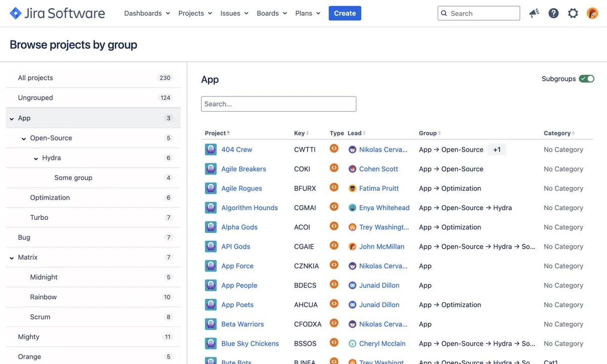
Task: Open the Boards dropdown menu
Action: click(x=272, y=13)
